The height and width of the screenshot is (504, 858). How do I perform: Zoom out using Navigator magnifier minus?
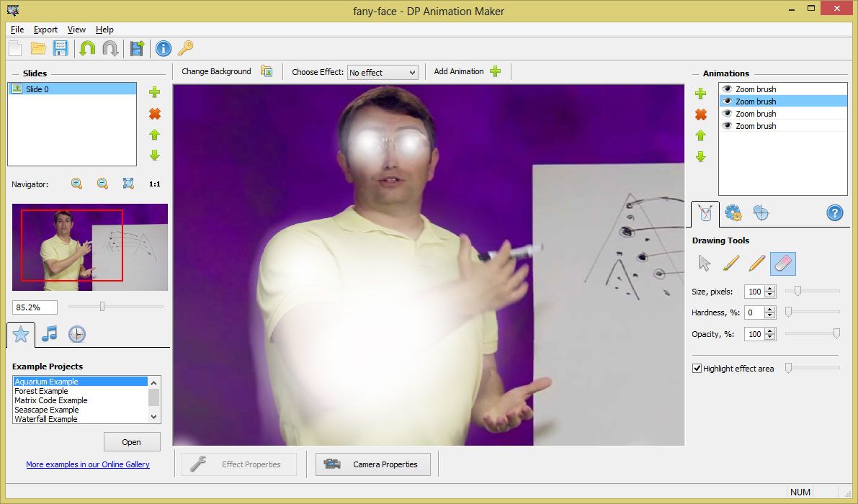click(x=102, y=184)
